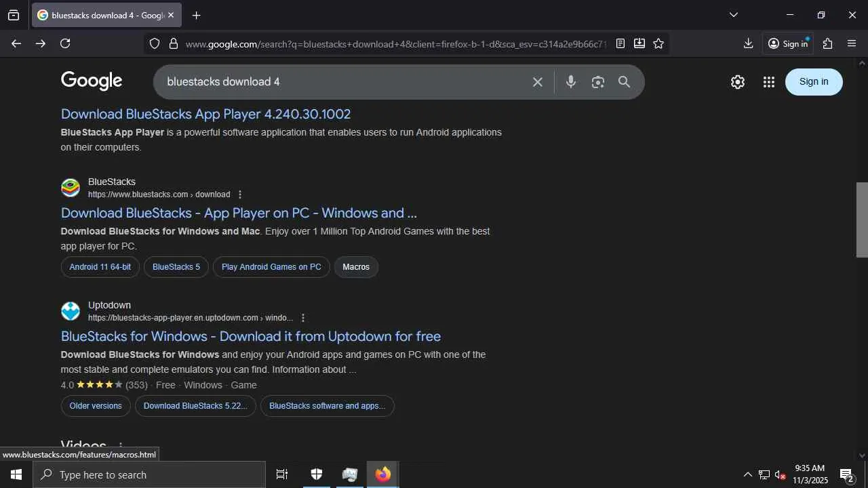Click the blue Google Sign in button

point(814,82)
